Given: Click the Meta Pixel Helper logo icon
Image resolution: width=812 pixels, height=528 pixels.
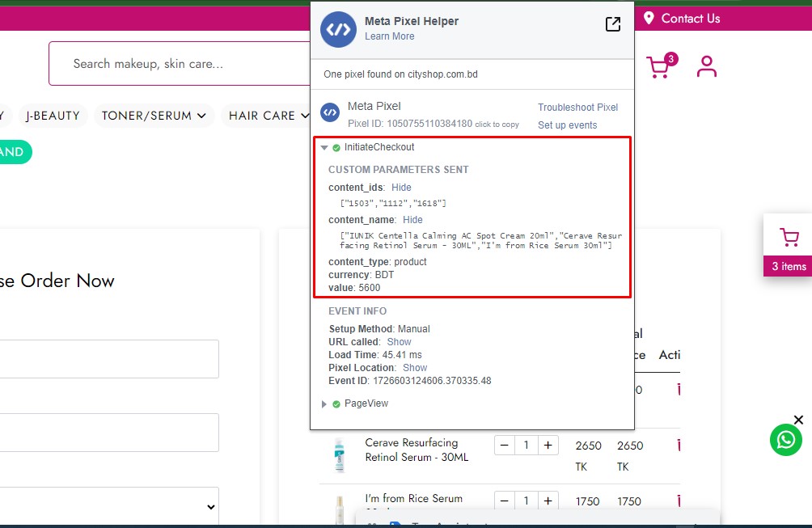Looking at the screenshot, I should [338, 30].
